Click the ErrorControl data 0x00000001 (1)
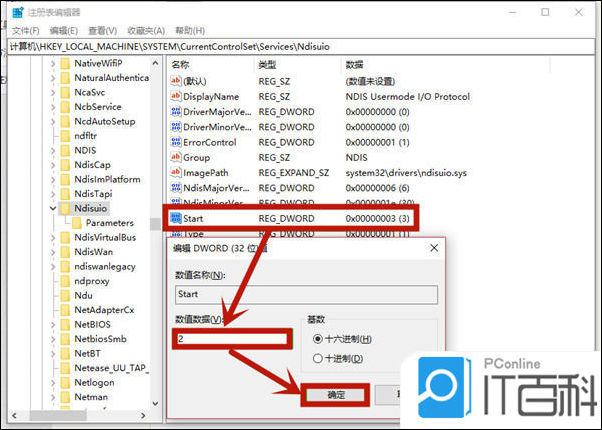The height and width of the screenshot is (430, 602). pos(377,142)
